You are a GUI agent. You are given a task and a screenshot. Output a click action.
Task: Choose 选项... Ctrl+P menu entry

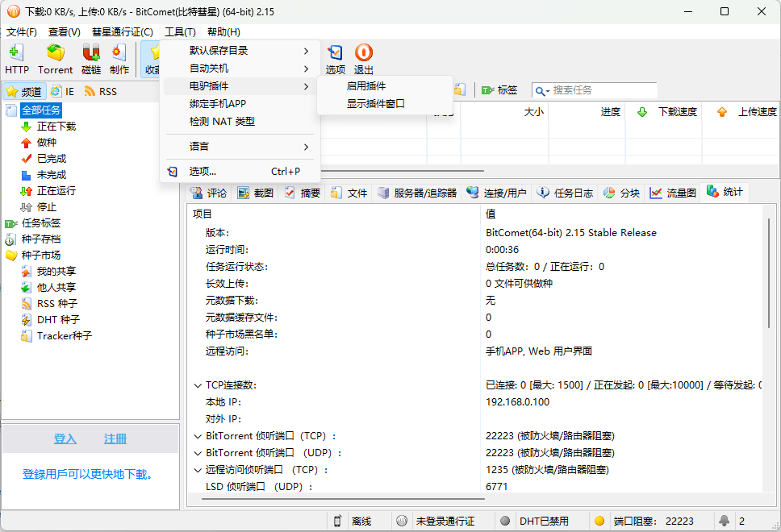tap(240, 172)
